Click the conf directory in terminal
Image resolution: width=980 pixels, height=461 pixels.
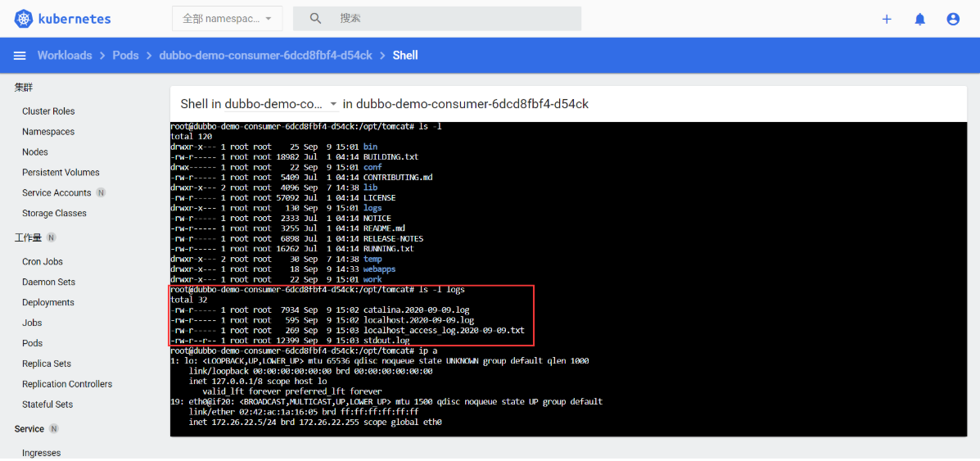pos(373,167)
